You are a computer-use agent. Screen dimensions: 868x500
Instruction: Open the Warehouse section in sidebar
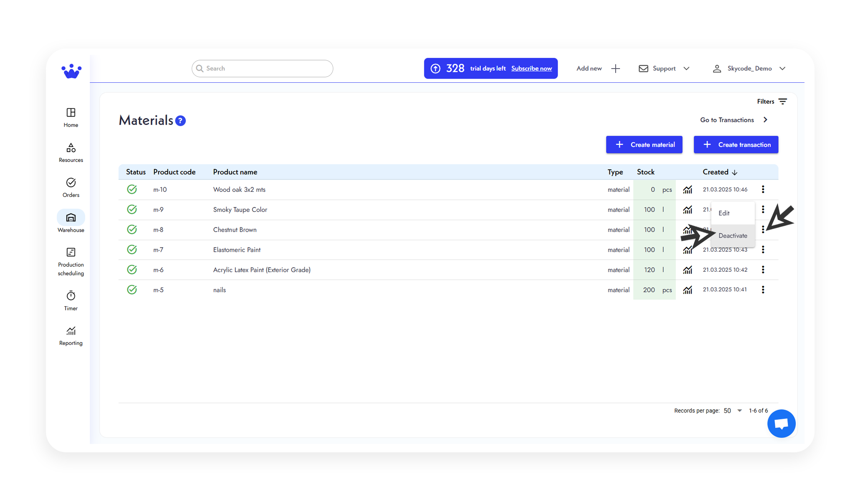point(70,221)
